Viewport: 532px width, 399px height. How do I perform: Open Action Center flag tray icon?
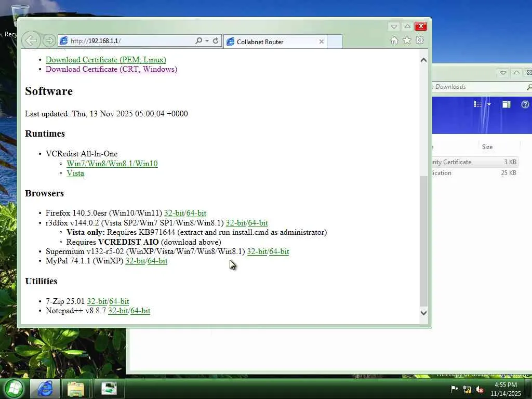[454, 389]
